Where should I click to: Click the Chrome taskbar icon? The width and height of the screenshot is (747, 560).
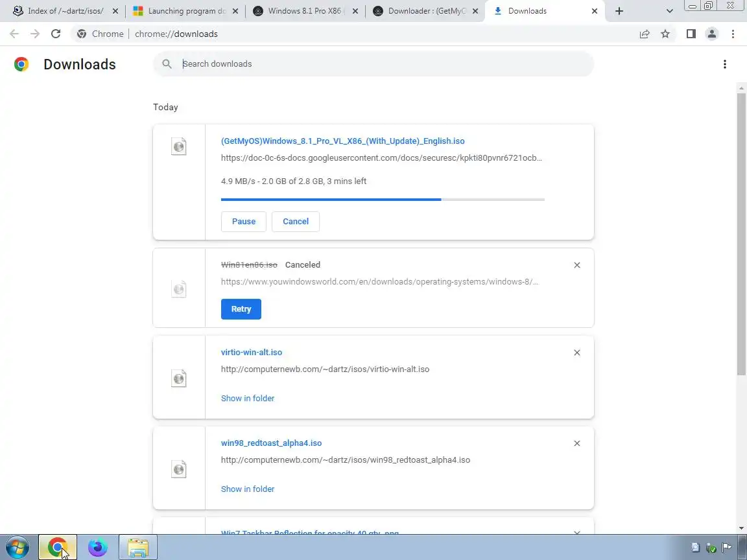point(58,547)
